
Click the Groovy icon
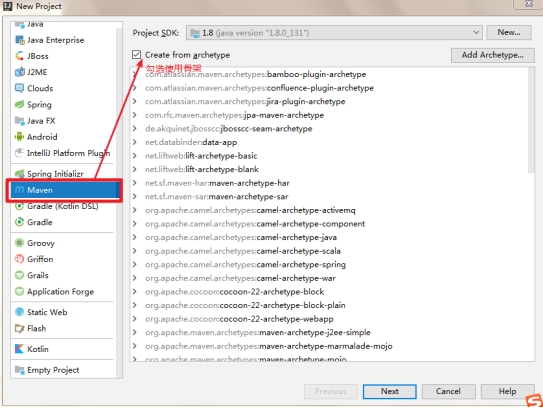[x=19, y=243]
